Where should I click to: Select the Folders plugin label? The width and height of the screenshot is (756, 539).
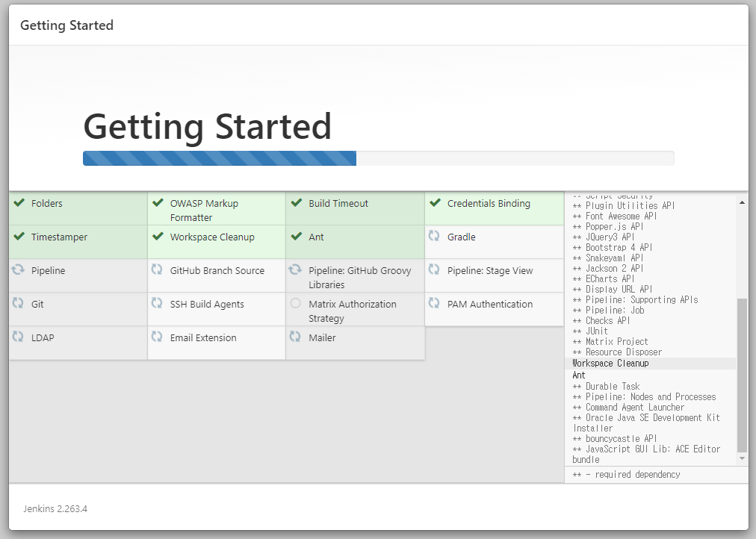pyautogui.click(x=47, y=203)
